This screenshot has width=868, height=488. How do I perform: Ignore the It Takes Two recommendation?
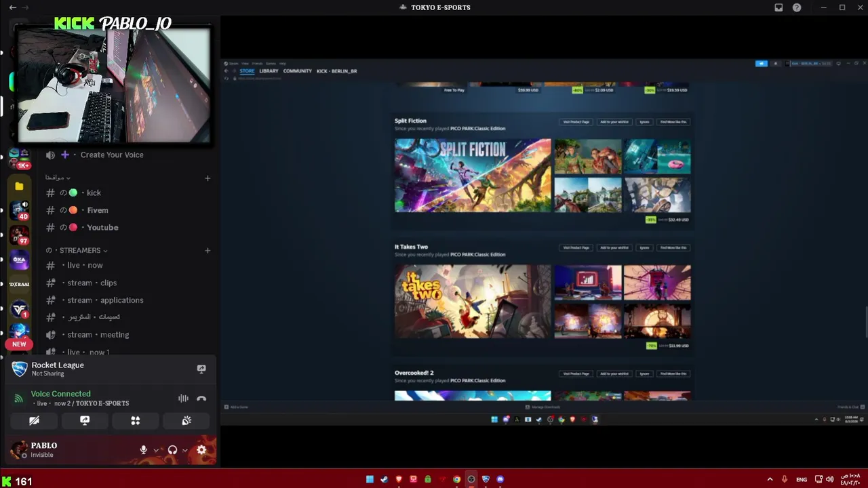(644, 248)
